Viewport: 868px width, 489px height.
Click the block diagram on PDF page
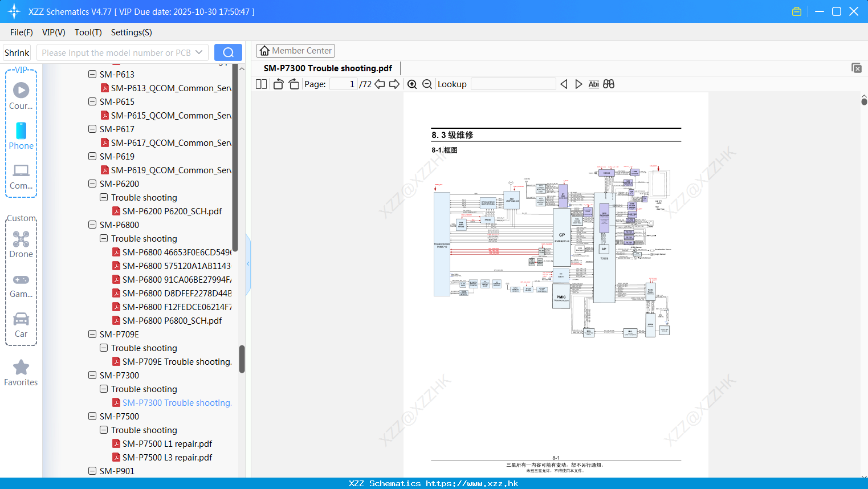click(x=552, y=251)
